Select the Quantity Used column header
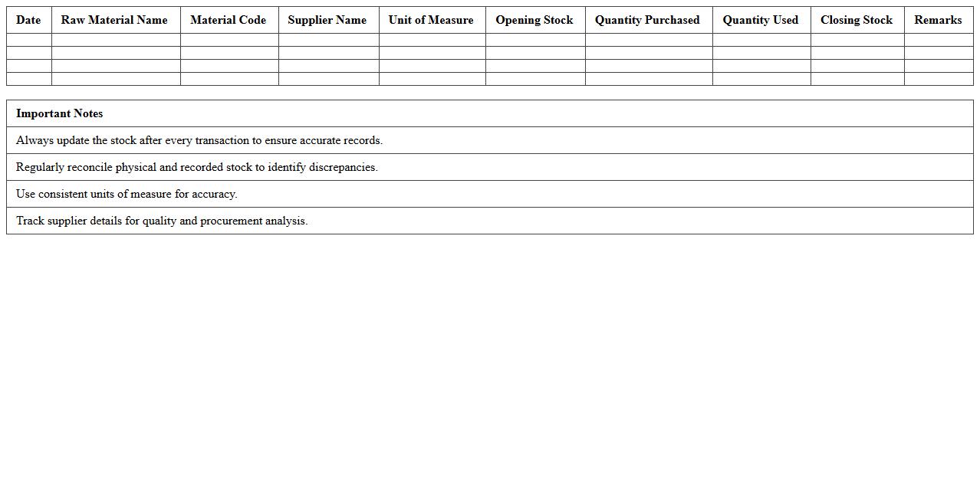Screen dimensions: 980x498 (x=760, y=20)
